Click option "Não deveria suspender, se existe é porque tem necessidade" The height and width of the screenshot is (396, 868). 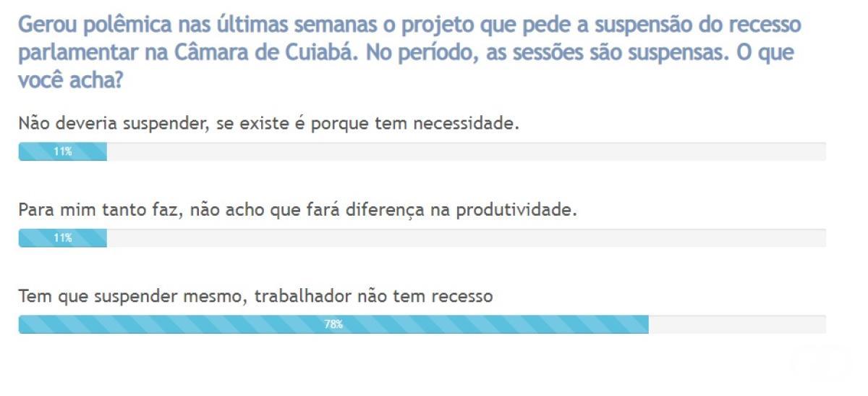click(269, 124)
